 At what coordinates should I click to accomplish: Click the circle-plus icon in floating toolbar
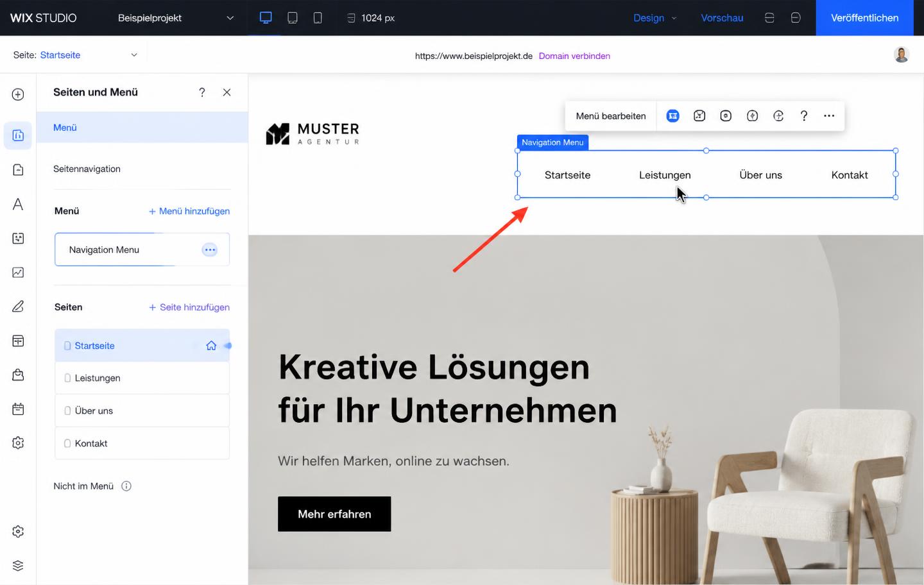tap(778, 116)
